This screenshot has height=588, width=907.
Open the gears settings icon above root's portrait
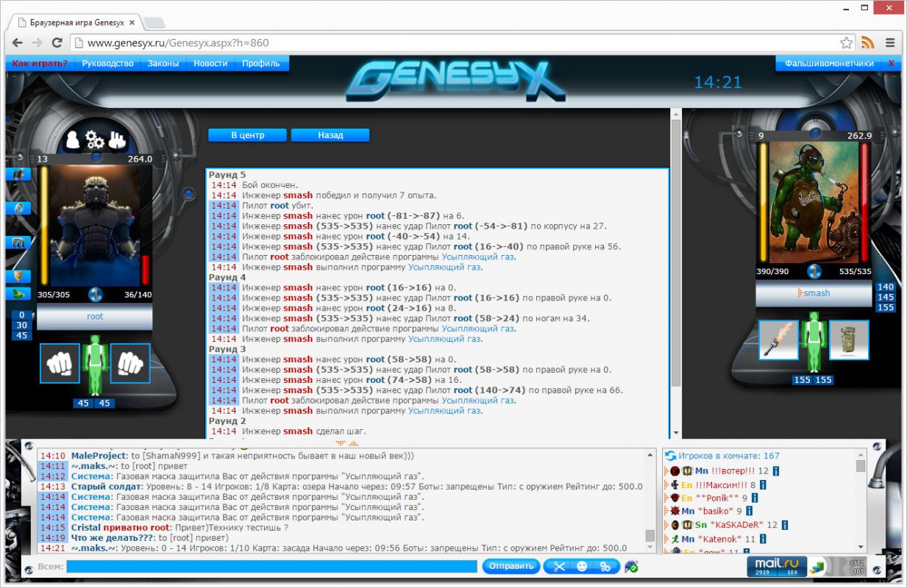click(x=95, y=139)
